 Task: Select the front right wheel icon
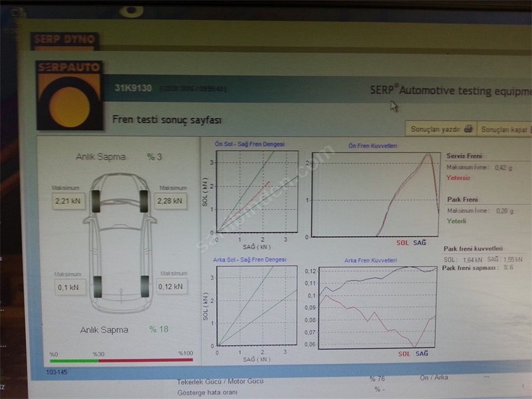coord(144,199)
